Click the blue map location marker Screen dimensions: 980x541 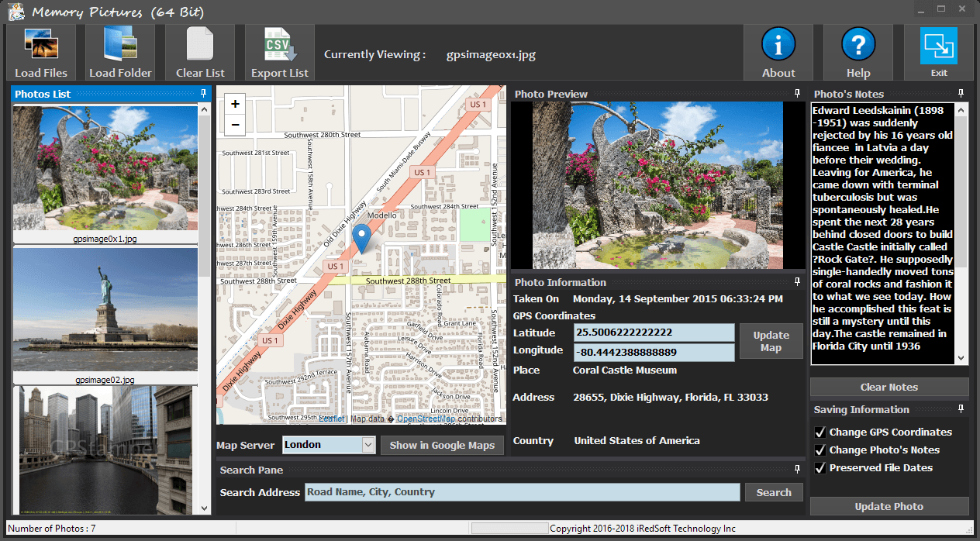point(361,239)
